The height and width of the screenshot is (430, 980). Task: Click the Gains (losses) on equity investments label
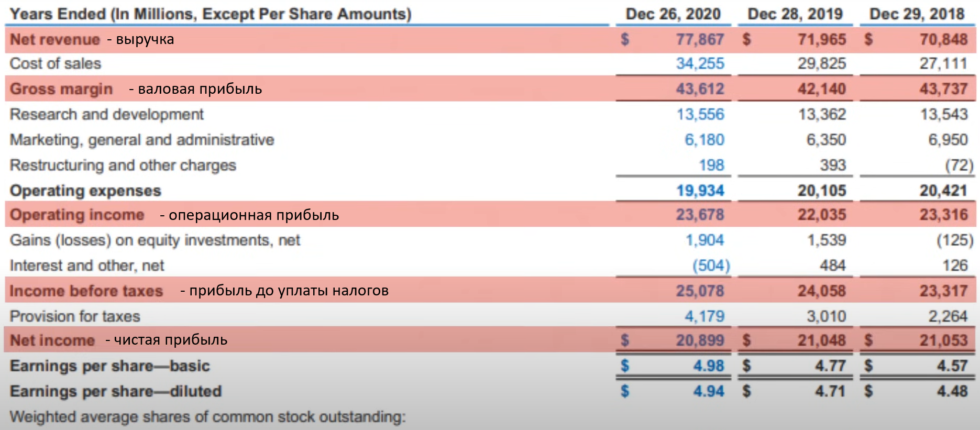tap(155, 240)
